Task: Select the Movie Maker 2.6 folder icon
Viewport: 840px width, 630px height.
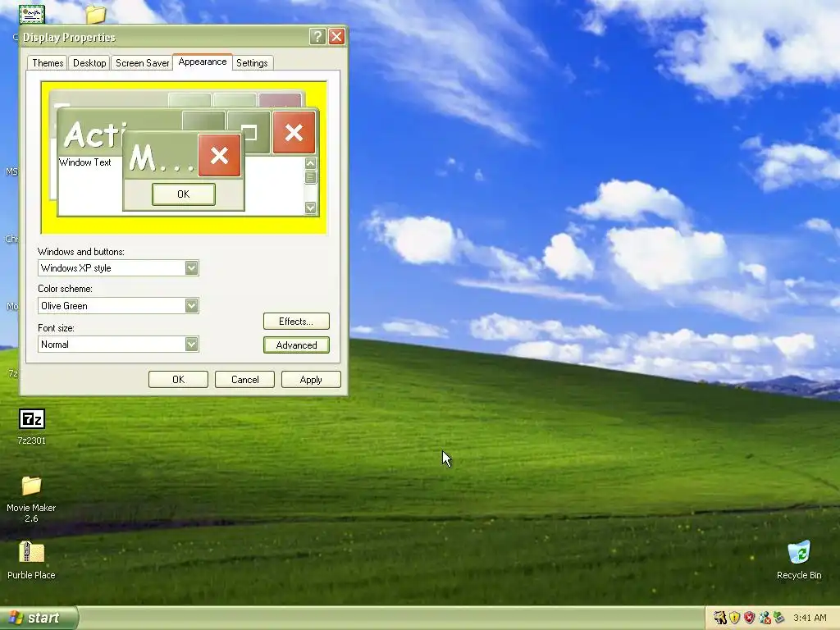Action: 31,486
